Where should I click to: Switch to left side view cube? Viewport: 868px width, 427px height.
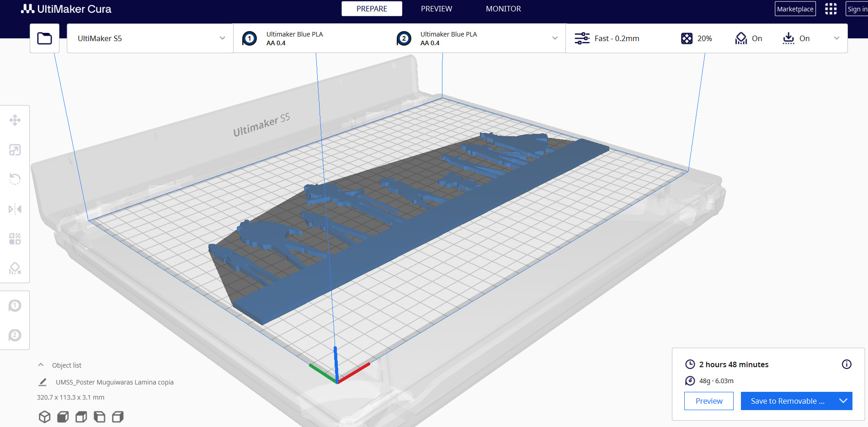pyautogui.click(x=100, y=416)
